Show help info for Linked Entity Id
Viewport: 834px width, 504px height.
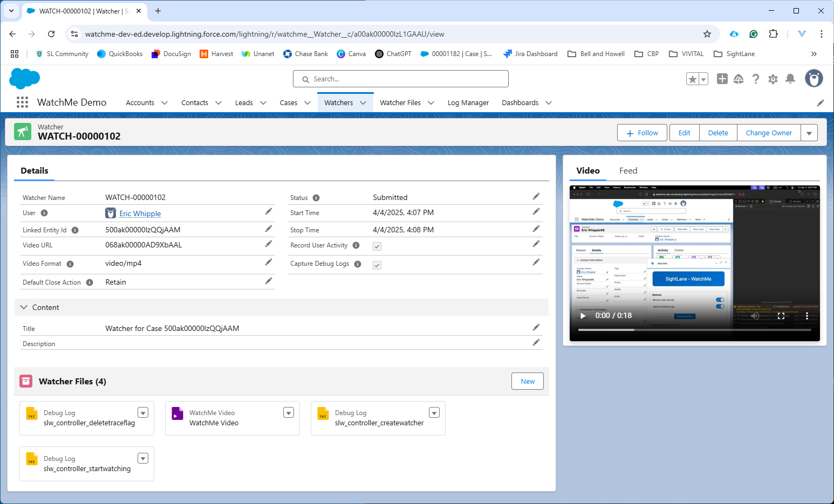[75, 230]
